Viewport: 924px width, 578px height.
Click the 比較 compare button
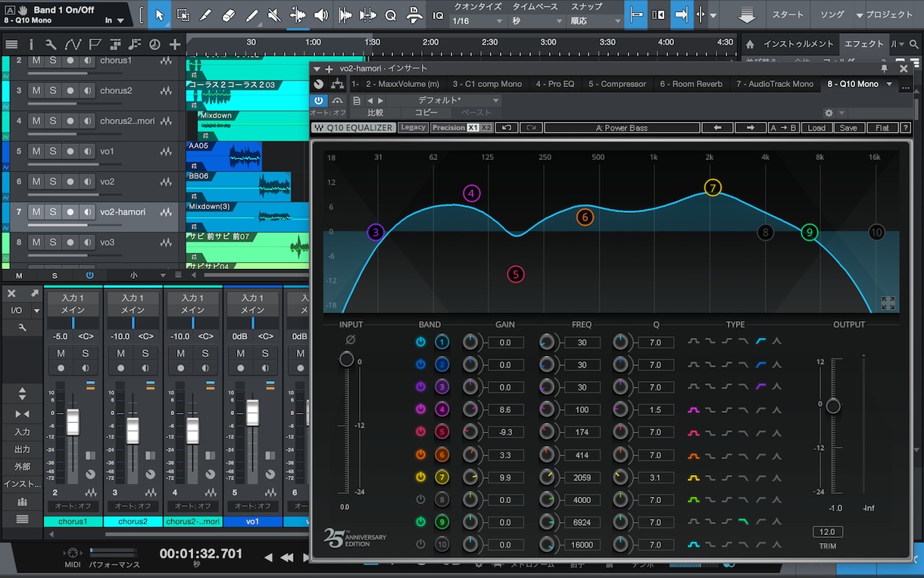coord(375,113)
